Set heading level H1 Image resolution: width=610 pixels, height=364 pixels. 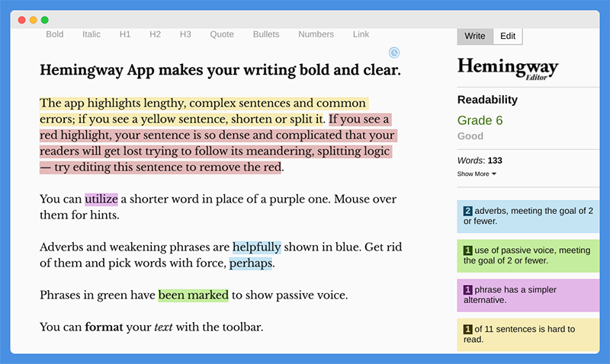125,34
